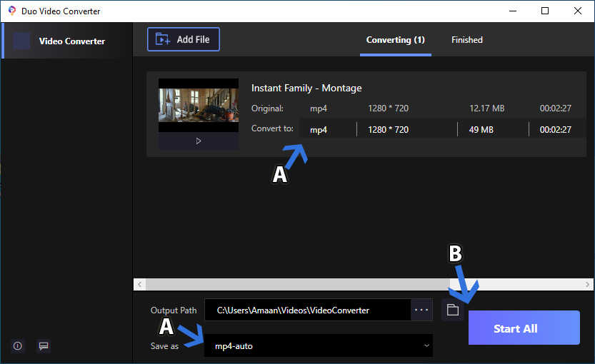Maximize the Duo Video Converter window
Screen dimensions: 595x364
545,11
